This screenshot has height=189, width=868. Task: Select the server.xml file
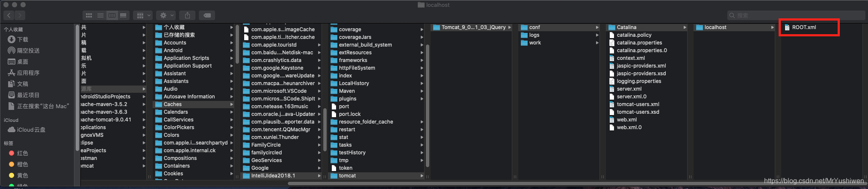629,89
